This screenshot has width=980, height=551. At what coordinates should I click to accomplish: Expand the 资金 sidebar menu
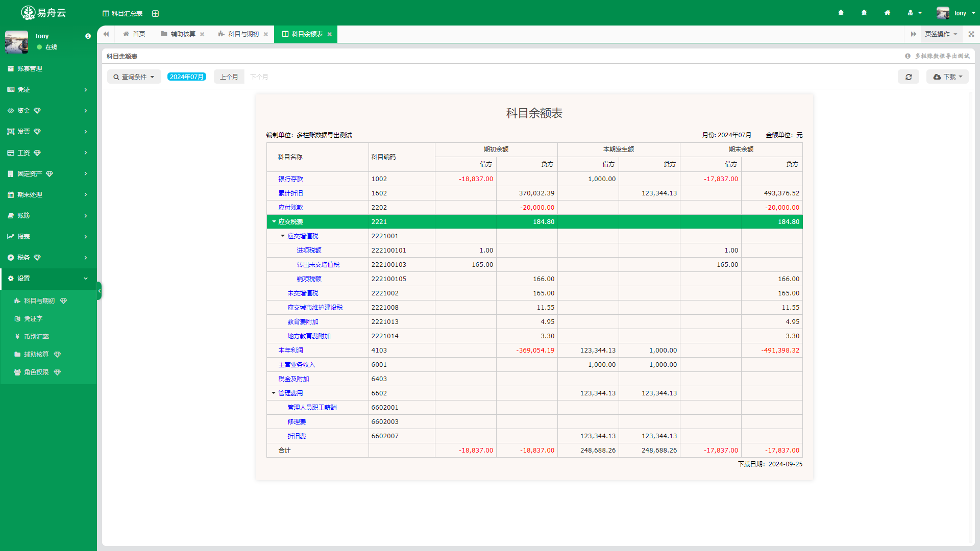pos(48,110)
